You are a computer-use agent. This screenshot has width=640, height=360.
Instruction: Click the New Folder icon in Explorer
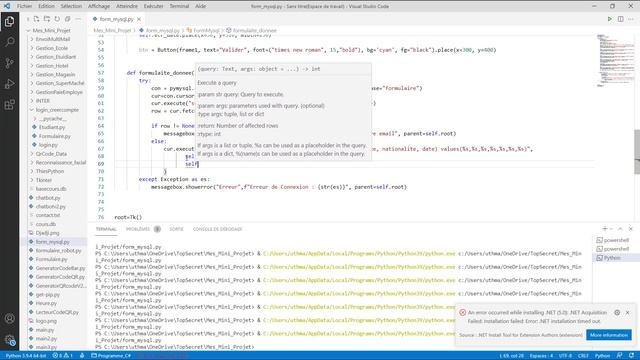point(47,19)
